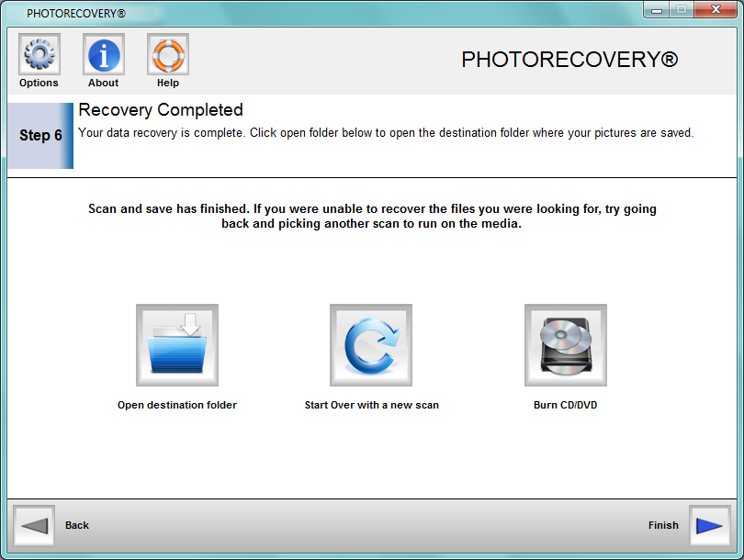The height and width of the screenshot is (560, 744).
Task: Close the PHOTORECOVERY window
Action: [x=716, y=9]
